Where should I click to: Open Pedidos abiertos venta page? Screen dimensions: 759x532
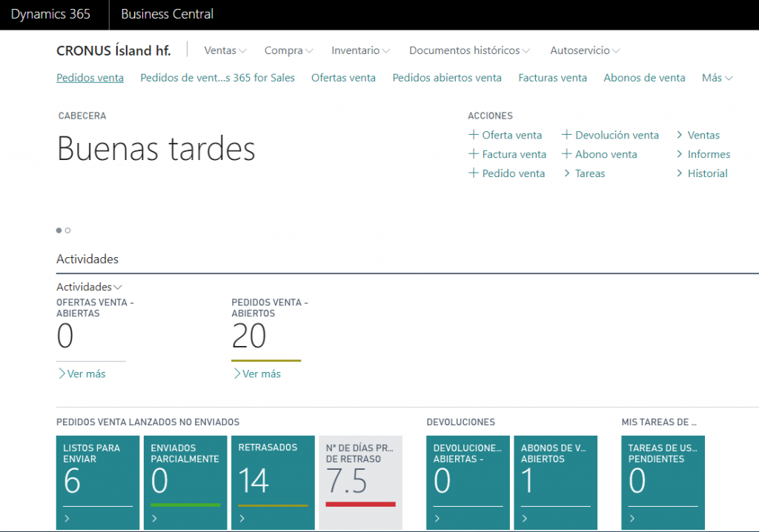click(x=447, y=78)
